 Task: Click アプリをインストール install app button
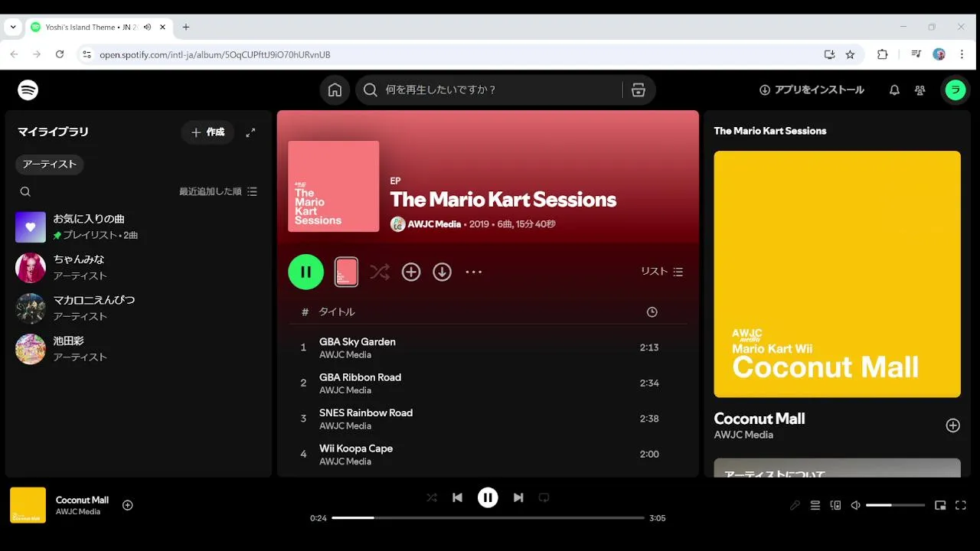point(812,90)
